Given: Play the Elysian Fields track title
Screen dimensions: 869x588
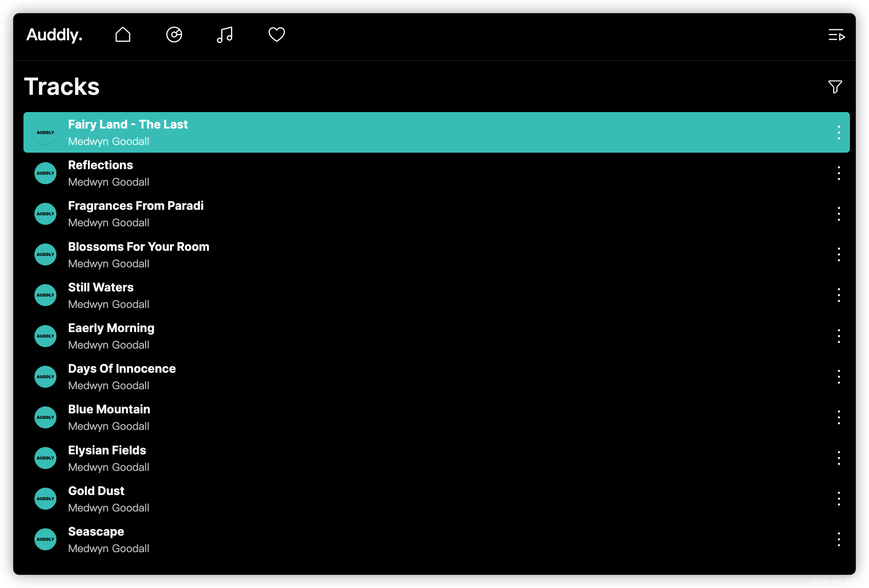Looking at the screenshot, I should (107, 451).
